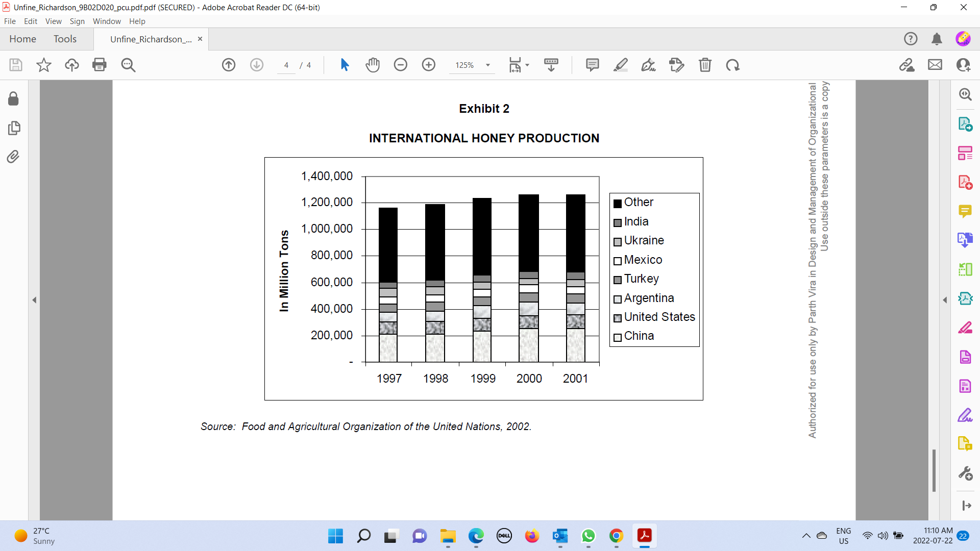Click the page number input field
Viewport: 980px width, 551px height.
[x=286, y=65]
